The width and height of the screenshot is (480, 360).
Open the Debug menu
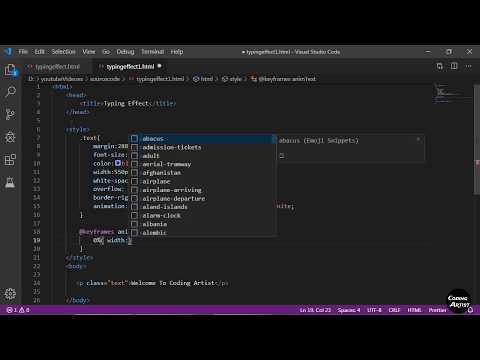coord(125,52)
